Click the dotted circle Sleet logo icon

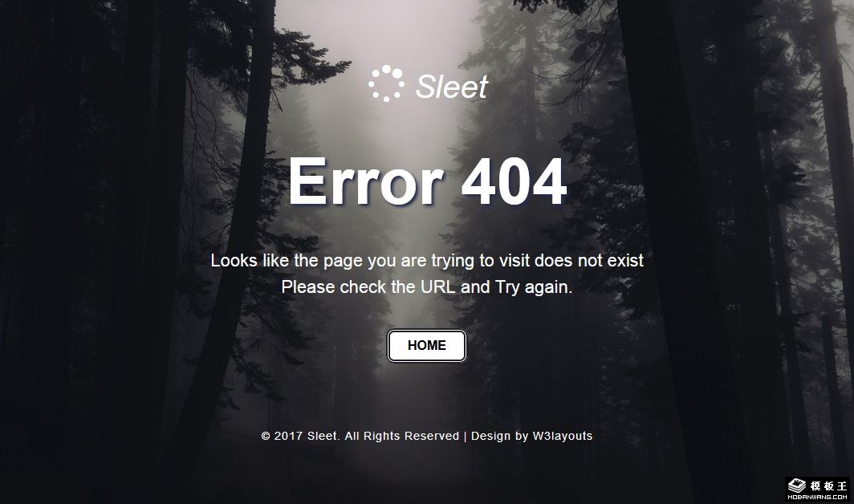(386, 83)
